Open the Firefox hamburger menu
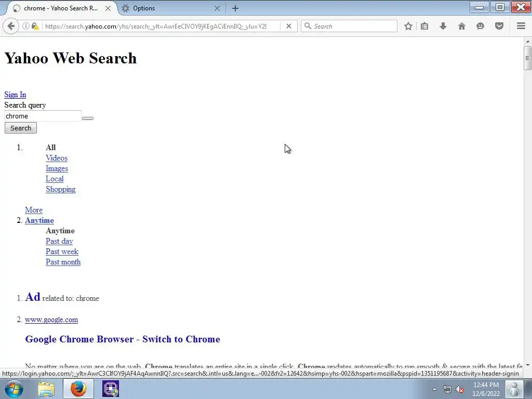The width and height of the screenshot is (532, 399). pos(521,26)
